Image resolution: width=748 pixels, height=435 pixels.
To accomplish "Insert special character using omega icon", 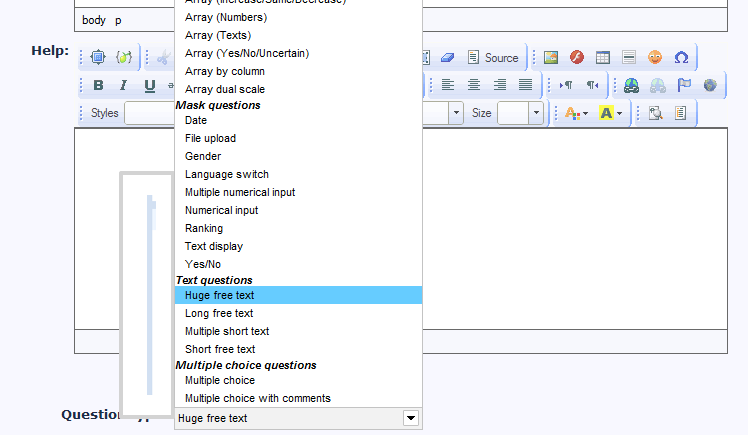I will tap(681, 57).
